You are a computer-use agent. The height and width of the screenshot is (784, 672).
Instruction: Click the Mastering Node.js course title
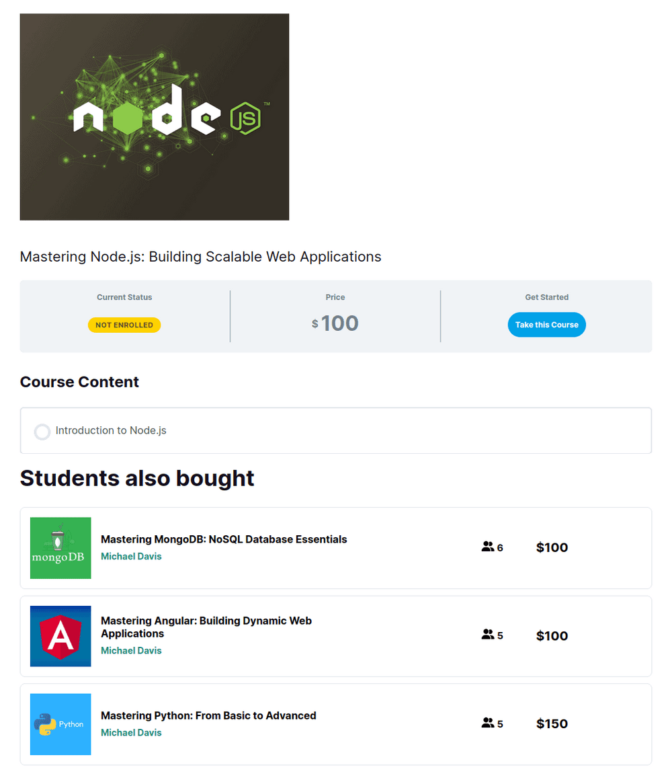(x=200, y=256)
